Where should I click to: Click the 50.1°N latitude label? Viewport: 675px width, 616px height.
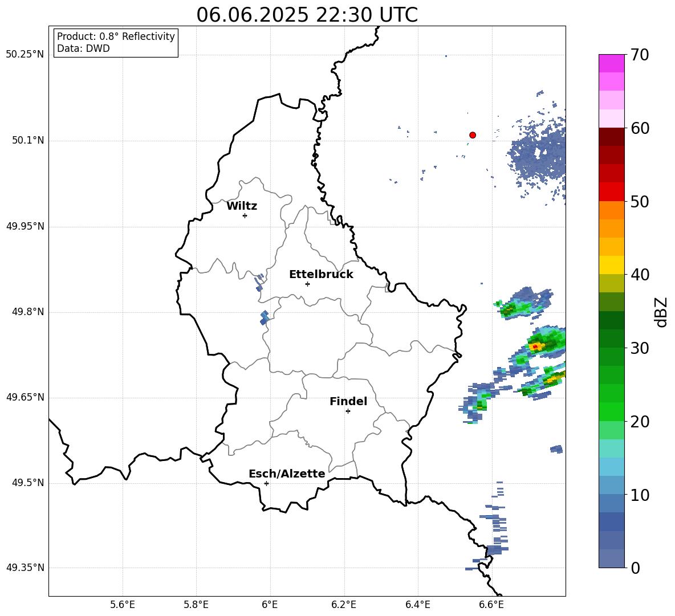pos(28,141)
